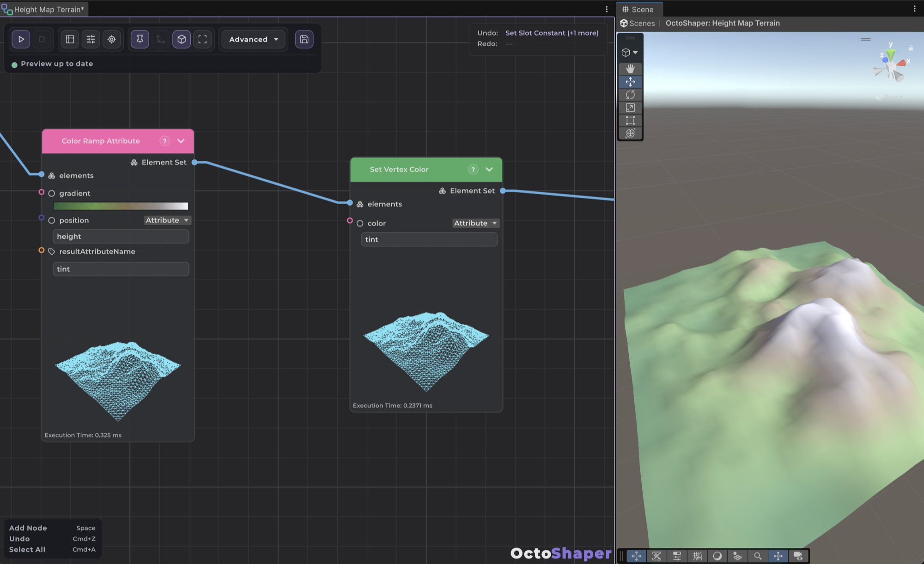Save the graph with floppy icon
This screenshot has height=564, width=924.
pos(304,39)
